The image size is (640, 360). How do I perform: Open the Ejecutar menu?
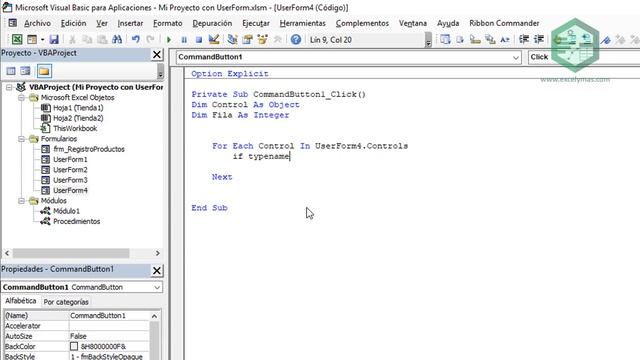click(x=256, y=23)
